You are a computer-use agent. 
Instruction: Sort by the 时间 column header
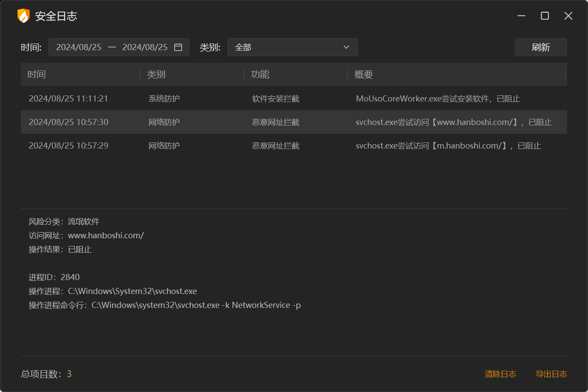coord(81,74)
